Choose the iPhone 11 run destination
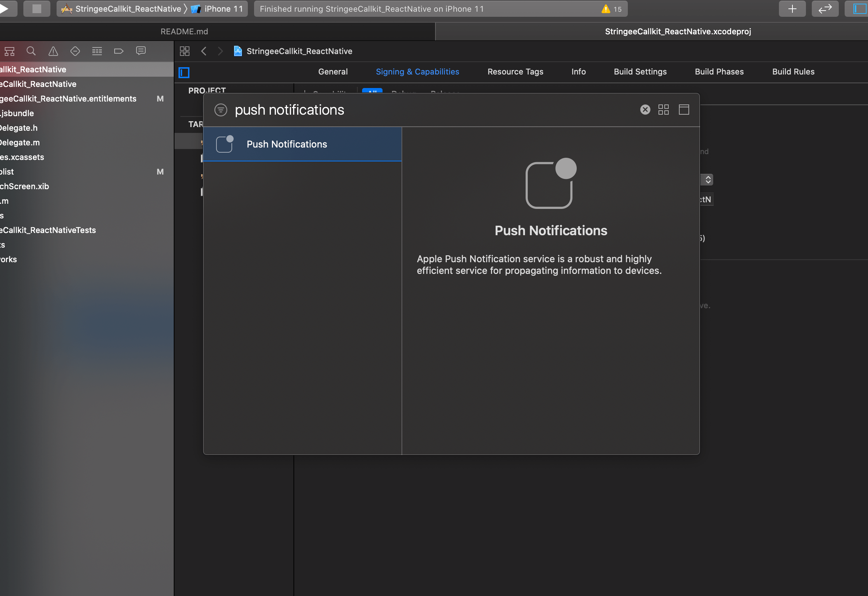The width and height of the screenshot is (868, 596). 218,9
